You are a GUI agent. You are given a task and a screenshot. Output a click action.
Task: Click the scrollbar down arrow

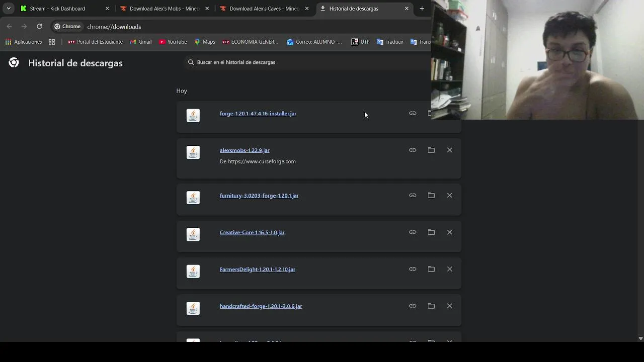coord(640,338)
